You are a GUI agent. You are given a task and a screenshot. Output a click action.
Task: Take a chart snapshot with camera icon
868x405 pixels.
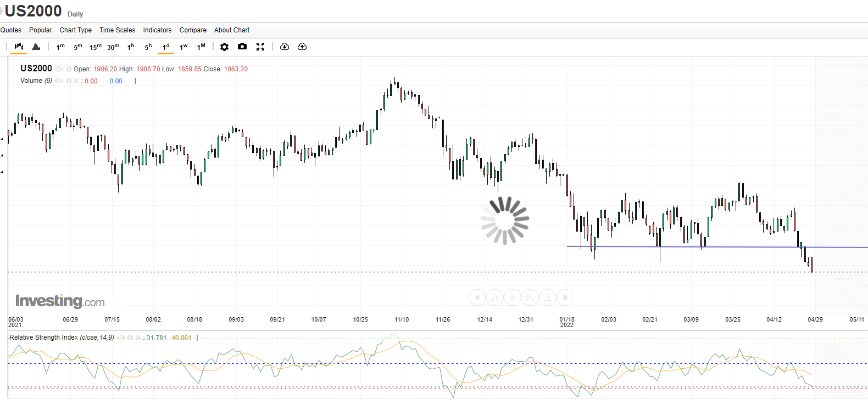coord(242,47)
